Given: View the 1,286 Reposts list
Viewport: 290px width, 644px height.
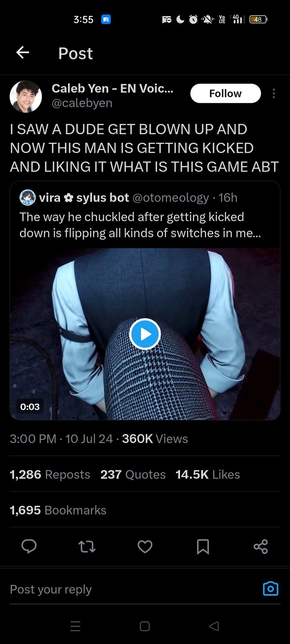Looking at the screenshot, I should pyautogui.click(x=50, y=475).
